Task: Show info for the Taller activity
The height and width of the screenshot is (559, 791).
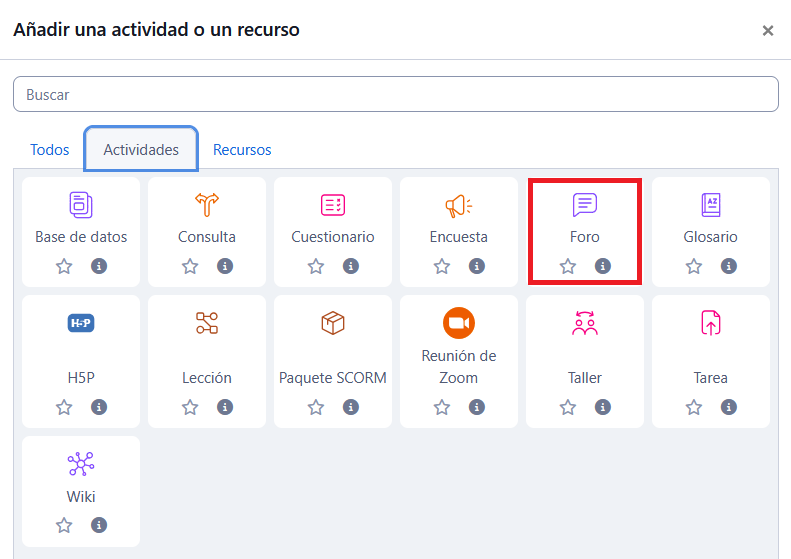Action: pyautogui.click(x=603, y=407)
